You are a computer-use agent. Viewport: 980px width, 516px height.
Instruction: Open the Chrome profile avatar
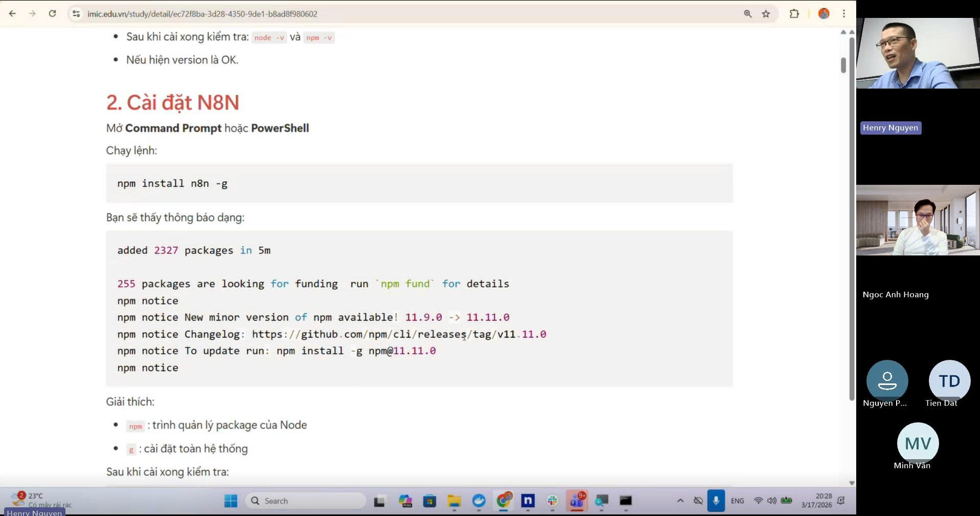(823, 14)
